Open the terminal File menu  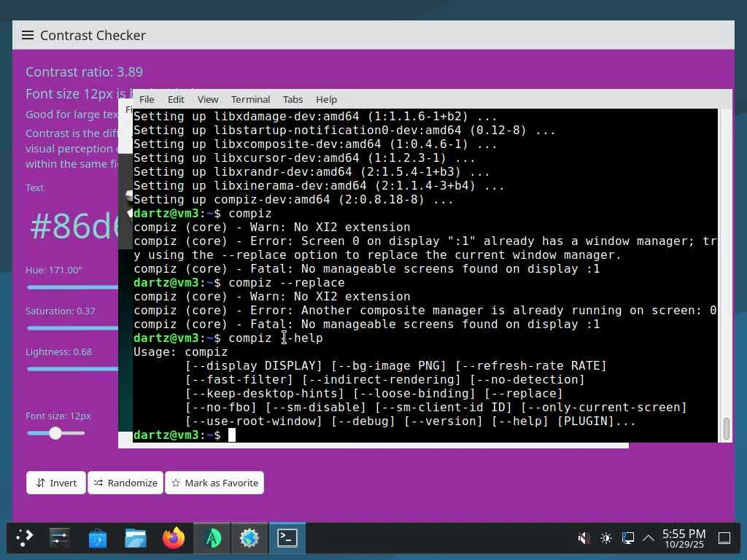(147, 99)
